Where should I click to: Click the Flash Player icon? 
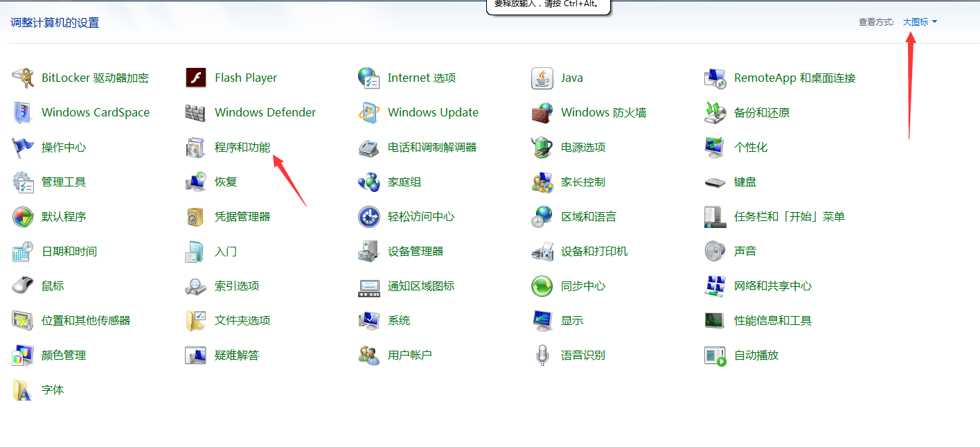pyautogui.click(x=196, y=78)
